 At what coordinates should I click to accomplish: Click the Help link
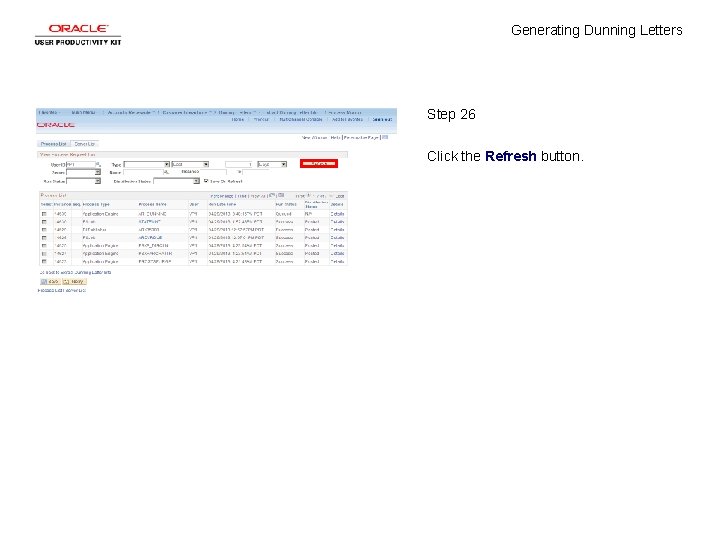[335, 138]
